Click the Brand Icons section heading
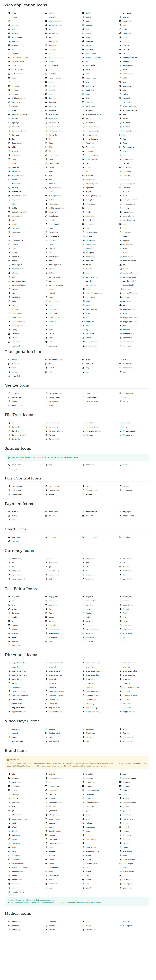The height and width of the screenshot is (980, 156). tap(16, 751)
